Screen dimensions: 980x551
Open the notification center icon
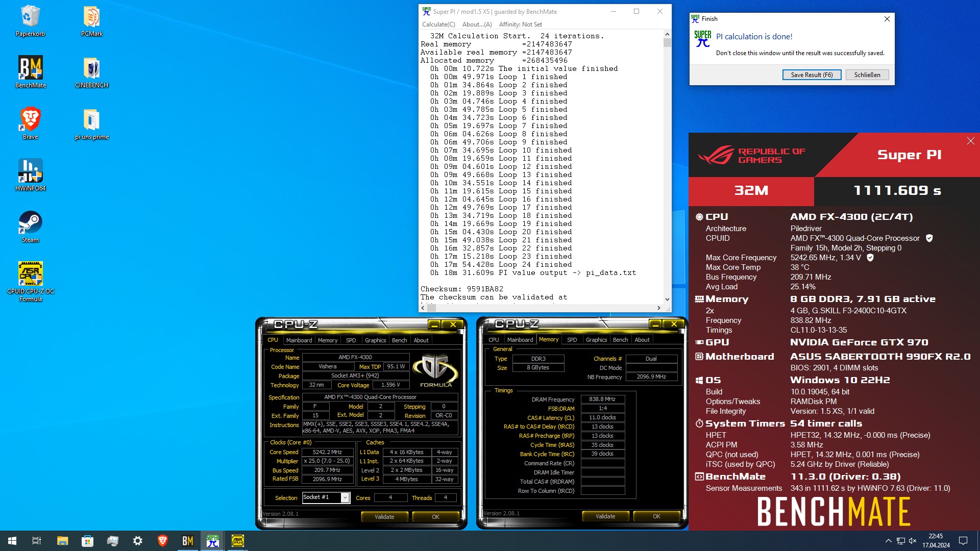963,541
